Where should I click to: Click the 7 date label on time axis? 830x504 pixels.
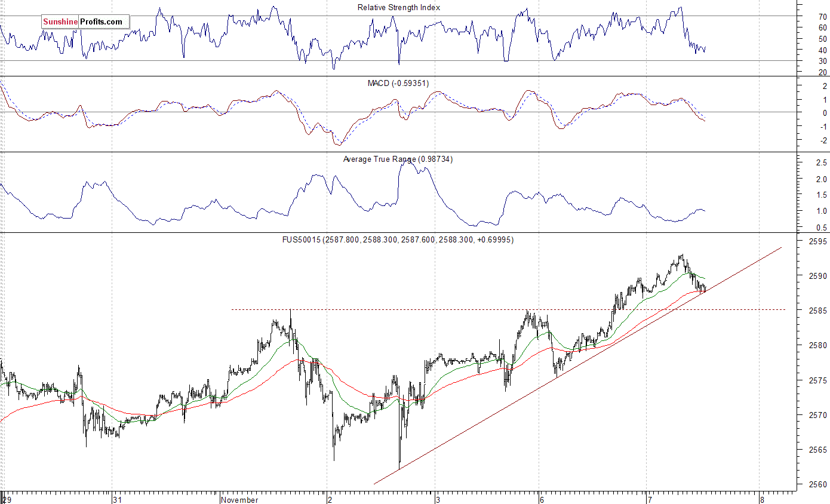tap(650, 499)
